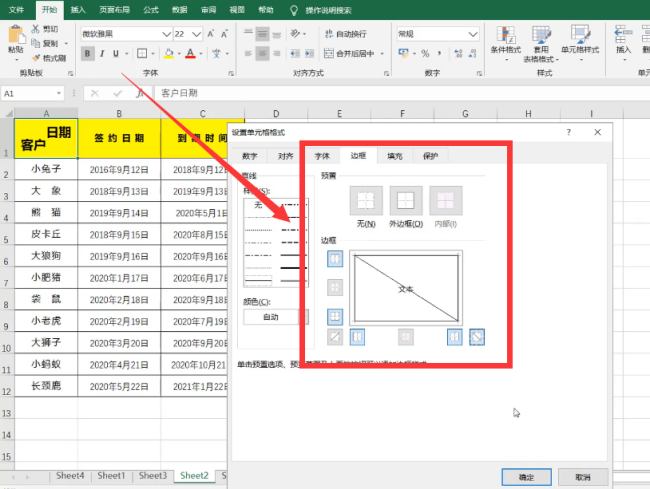The width and height of the screenshot is (650, 489).
Task: Switch to the Insert ribbon tab
Action: (x=78, y=10)
